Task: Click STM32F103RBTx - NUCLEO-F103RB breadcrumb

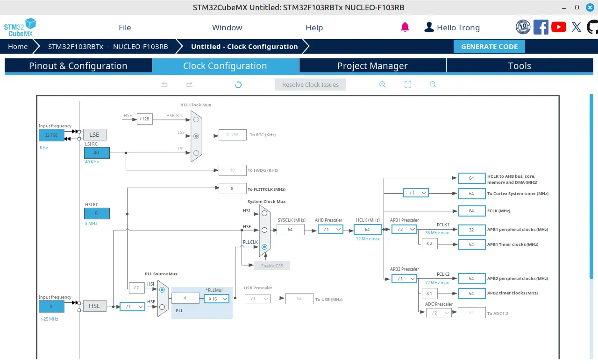Action: pyautogui.click(x=108, y=47)
